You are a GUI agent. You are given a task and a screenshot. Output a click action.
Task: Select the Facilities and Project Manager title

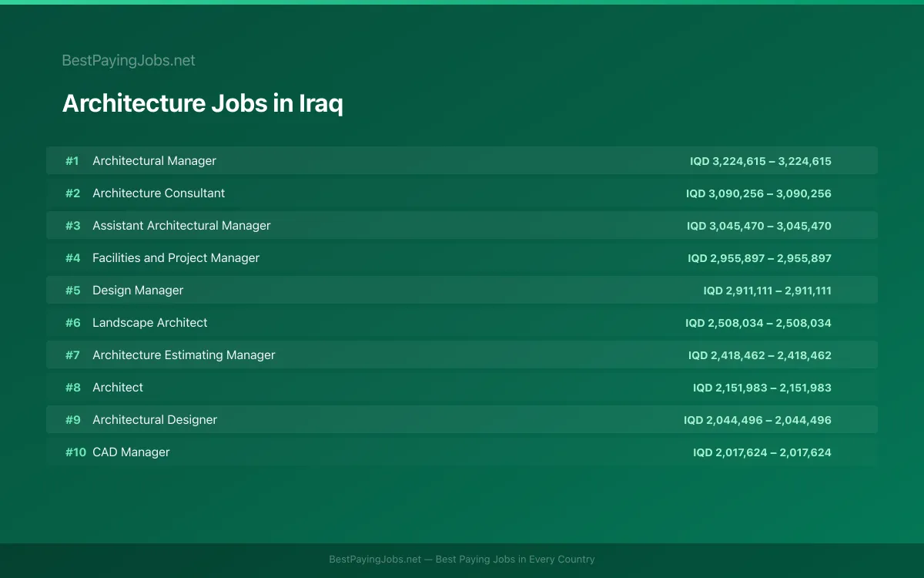pyautogui.click(x=176, y=257)
